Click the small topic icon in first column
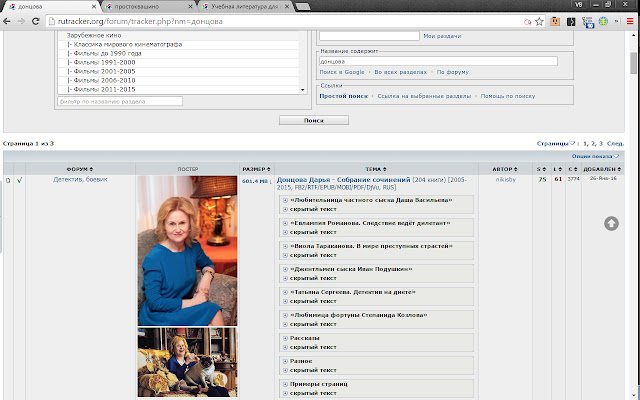Screen dimensions: 640x400 (8, 180)
